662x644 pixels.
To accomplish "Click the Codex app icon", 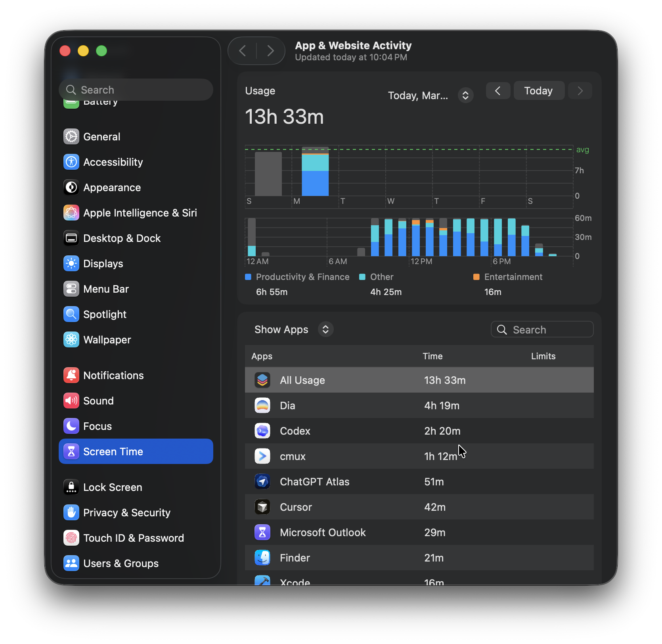I will tap(262, 431).
